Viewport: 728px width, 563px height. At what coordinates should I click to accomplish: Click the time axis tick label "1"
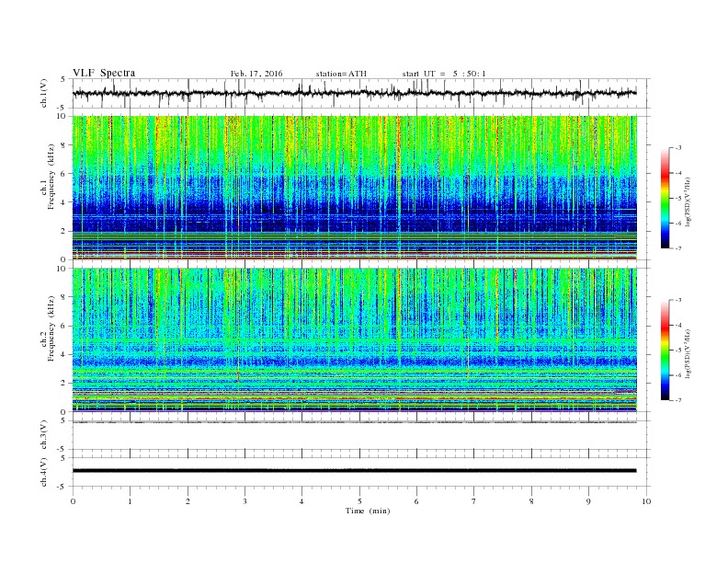(130, 501)
